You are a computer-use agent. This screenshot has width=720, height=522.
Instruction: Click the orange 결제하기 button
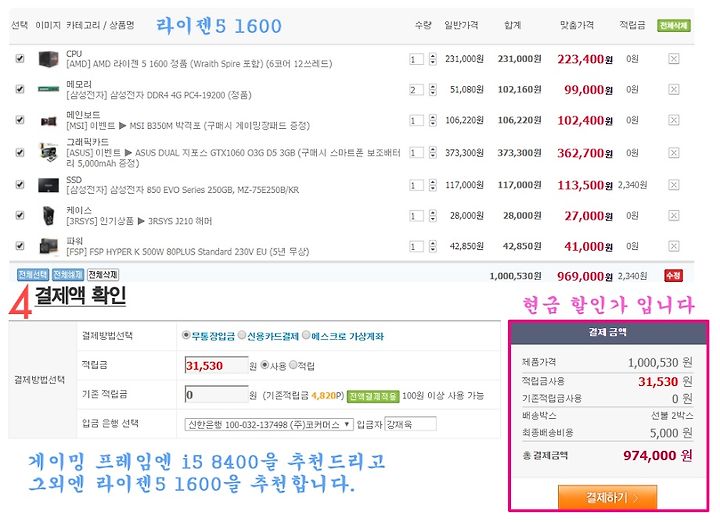[608, 497]
